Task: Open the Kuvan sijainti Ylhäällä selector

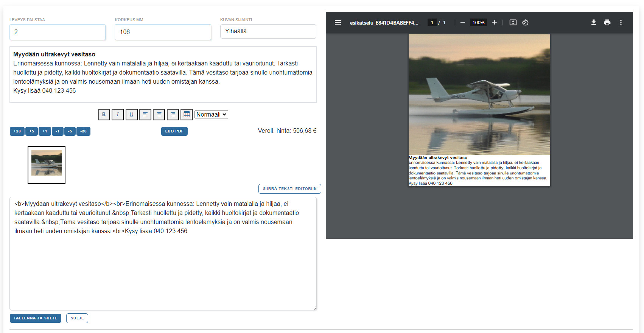Action: [268, 31]
